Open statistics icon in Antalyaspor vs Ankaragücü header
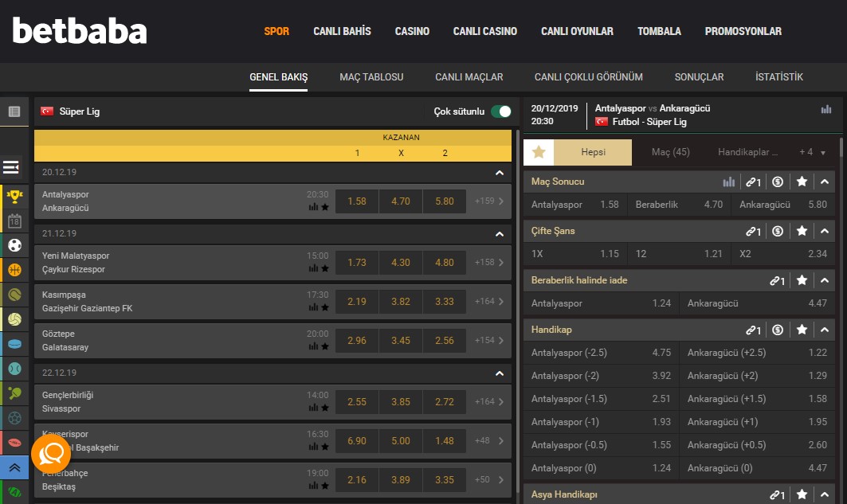 click(x=826, y=109)
